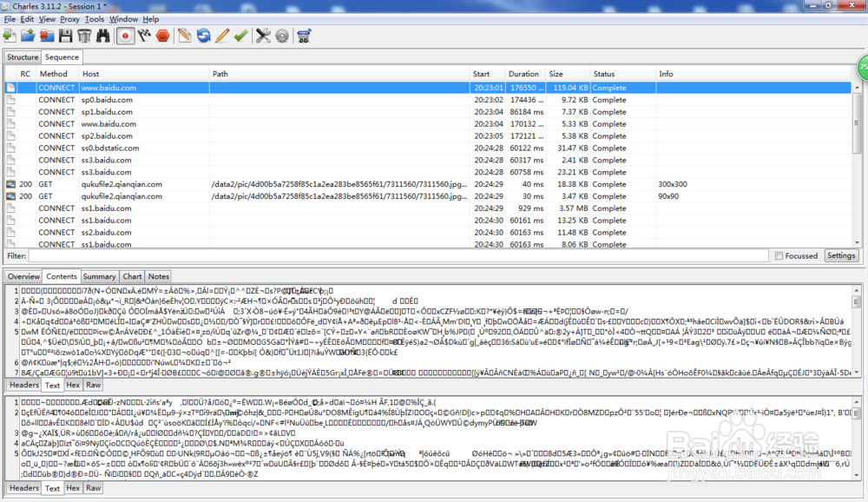Sort by the Method column header
868x502 pixels.
point(57,74)
